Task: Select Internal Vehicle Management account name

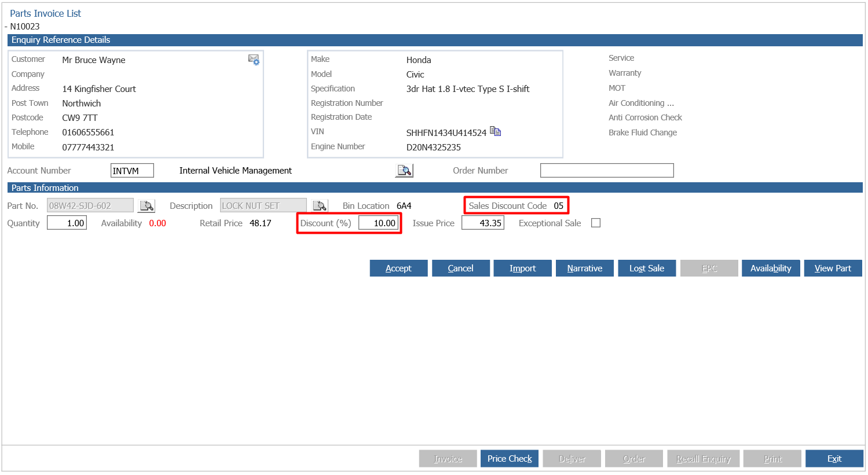Action: (236, 171)
